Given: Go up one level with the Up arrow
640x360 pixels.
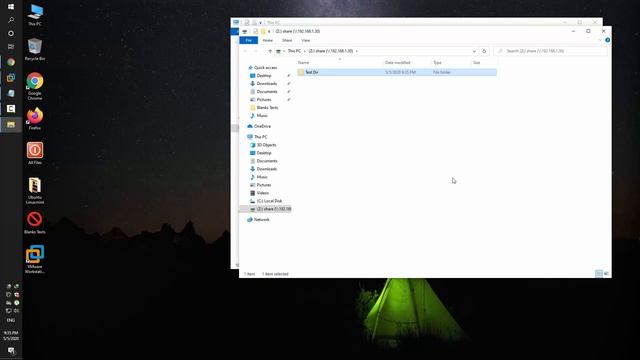Looking at the screenshot, I should [270, 51].
